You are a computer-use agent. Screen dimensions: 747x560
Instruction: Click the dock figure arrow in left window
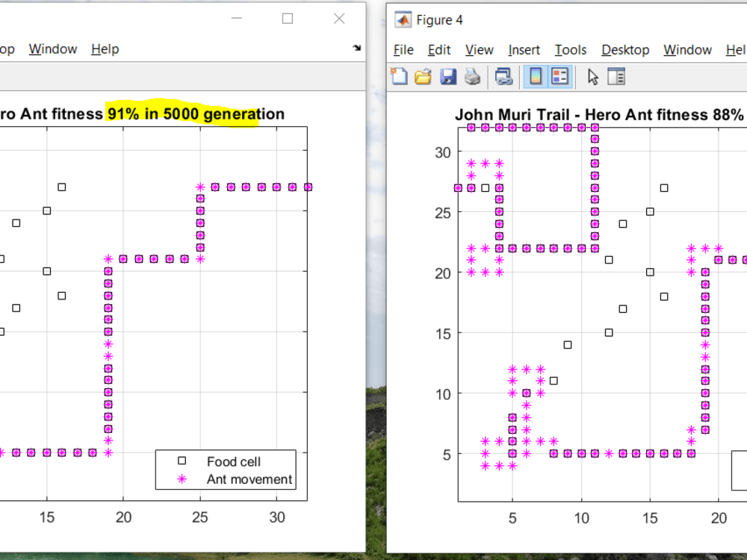(x=357, y=48)
